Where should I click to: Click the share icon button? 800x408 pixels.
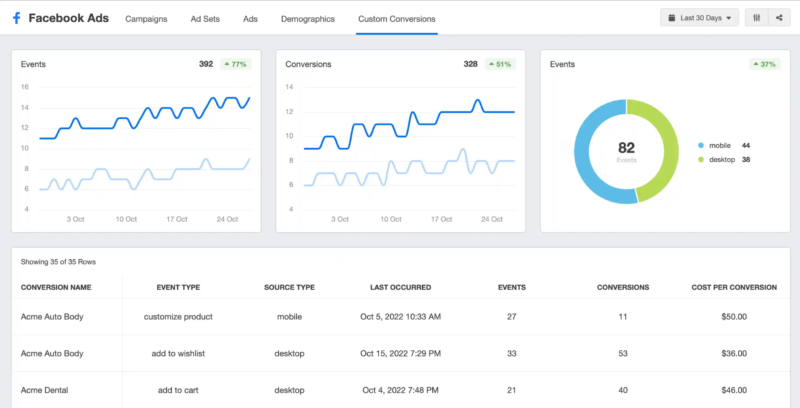pos(779,18)
